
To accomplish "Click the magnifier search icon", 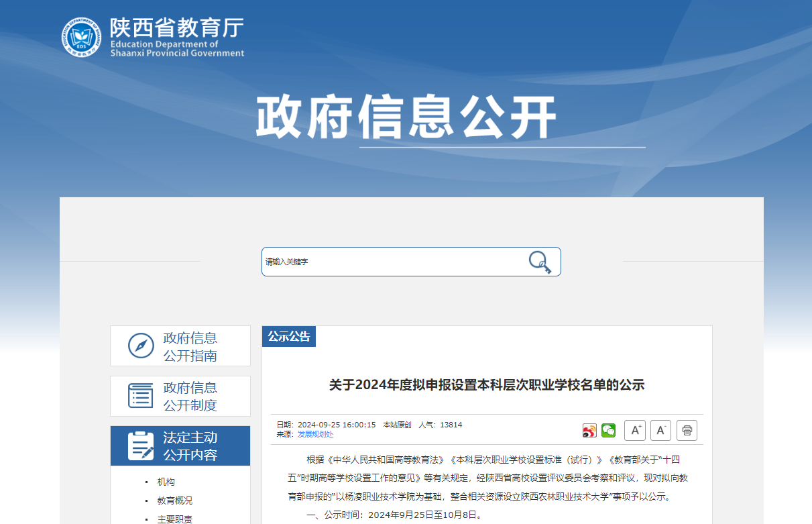I will 540,262.
